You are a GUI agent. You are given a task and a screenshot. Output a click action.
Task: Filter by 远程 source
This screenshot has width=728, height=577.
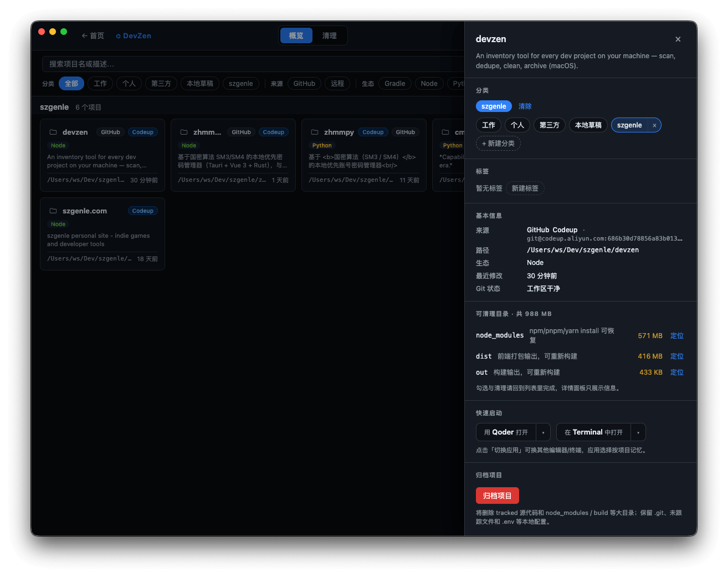(337, 84)
